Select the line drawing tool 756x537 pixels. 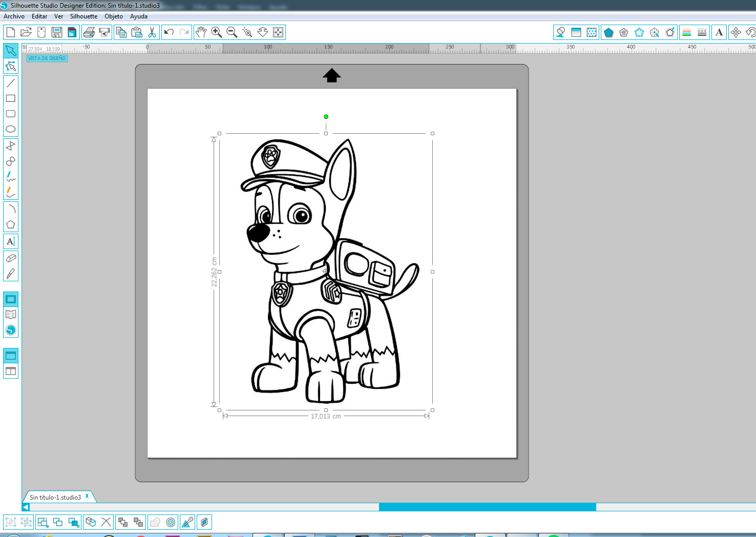pos(11,83)
